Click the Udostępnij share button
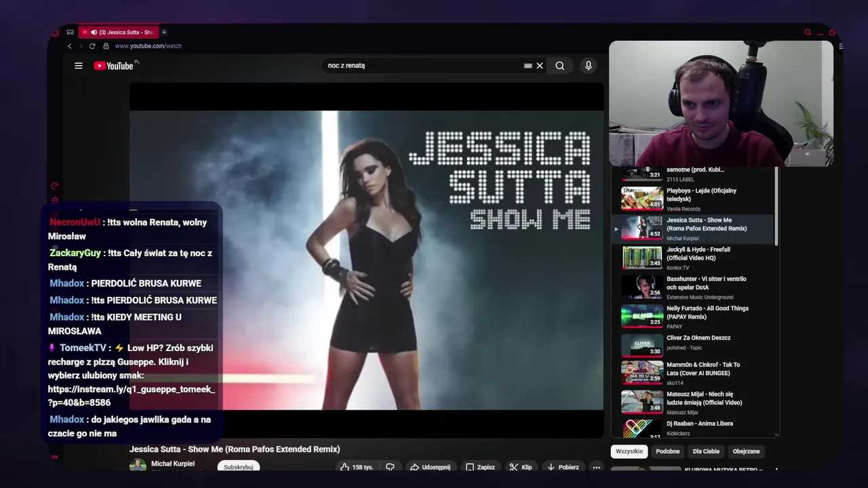The height and width of the screenshot is (488, 868). click(x=430, y=467)
